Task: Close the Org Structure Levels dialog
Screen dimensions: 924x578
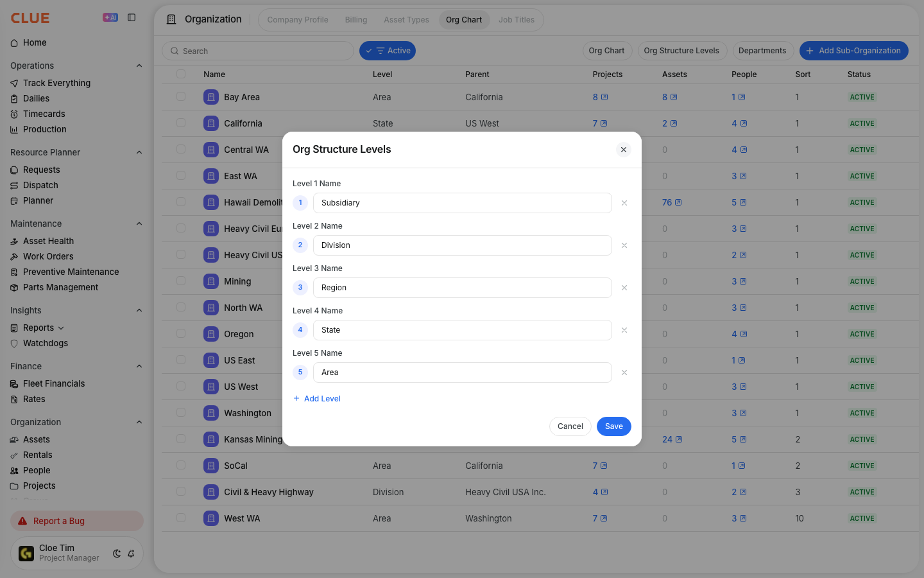Action: [x=624, y=150]
